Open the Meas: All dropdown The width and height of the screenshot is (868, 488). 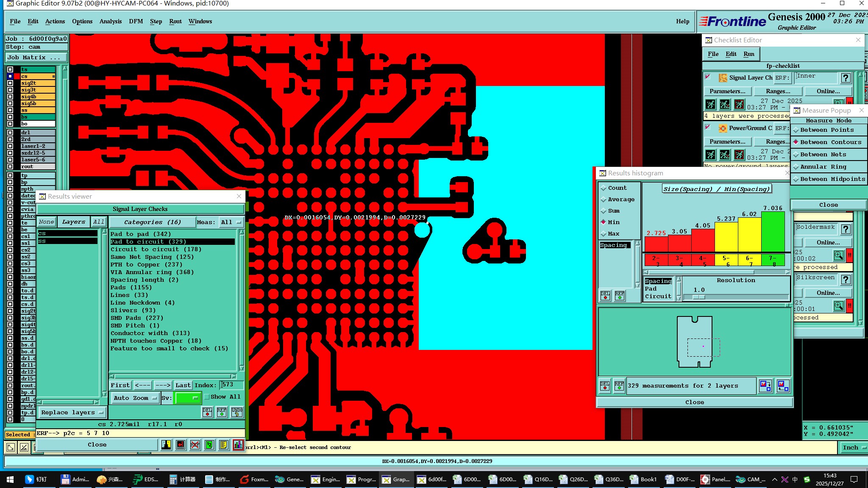tap(231, 222)
